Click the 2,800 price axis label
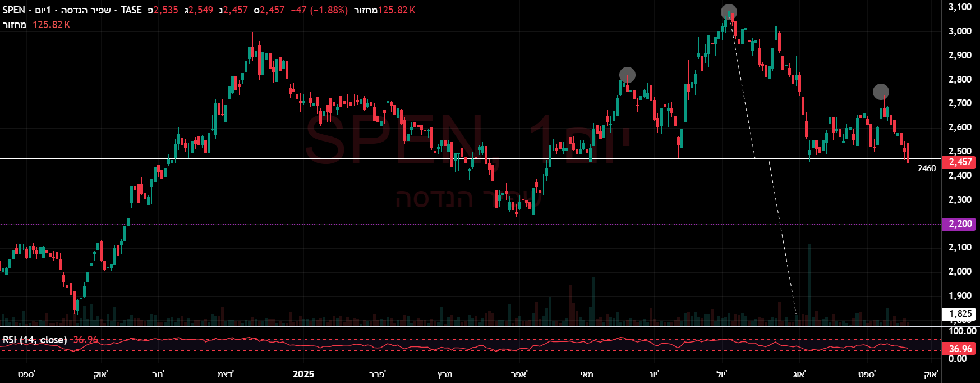The height and width of the screenshot is (383, 980). tap(960, 79)
